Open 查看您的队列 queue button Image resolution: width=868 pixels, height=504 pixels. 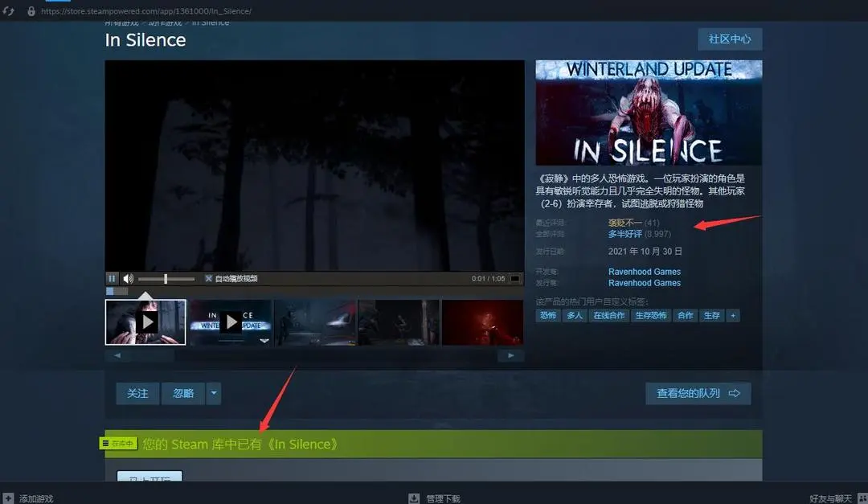[x=698, y=393]
